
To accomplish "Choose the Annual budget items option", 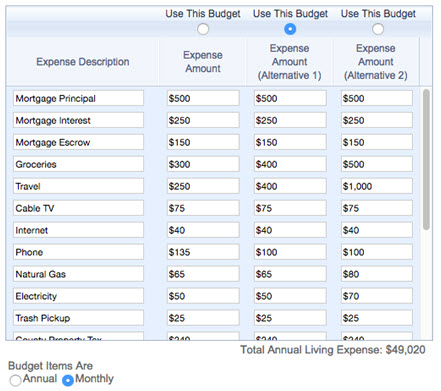I will tap(15, 380).
